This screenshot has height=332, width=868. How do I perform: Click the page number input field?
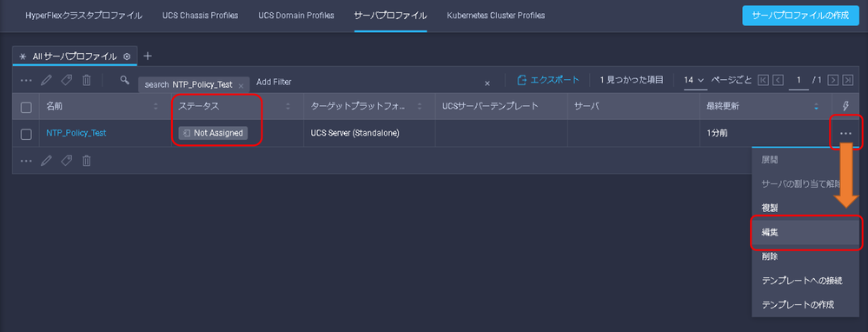[798, 80]
